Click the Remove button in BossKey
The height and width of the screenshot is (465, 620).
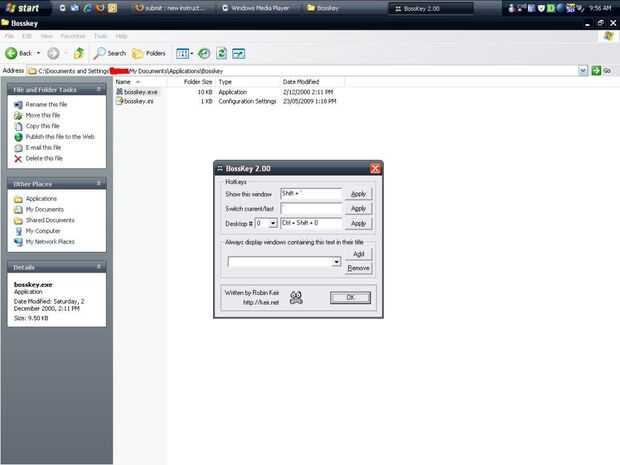(x=358, y=268)
